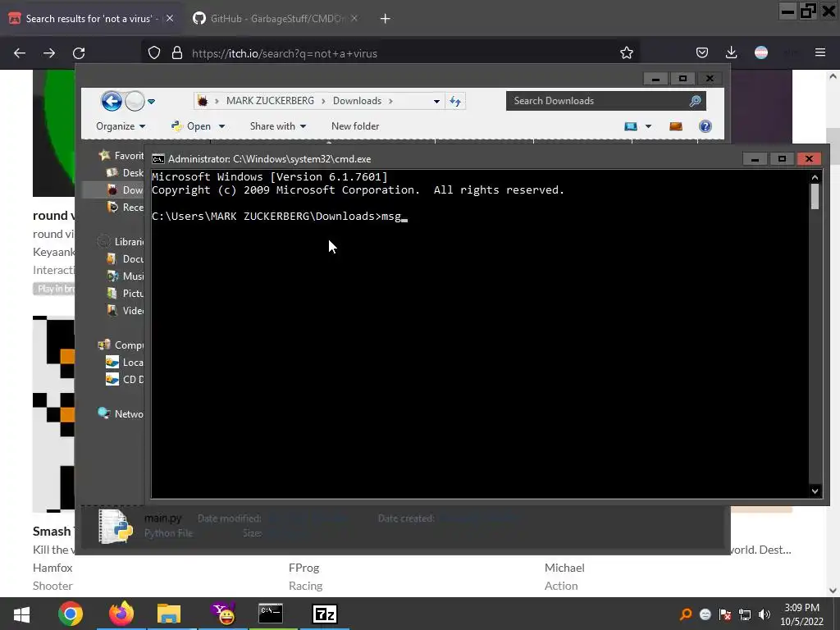View site padlock security info

pos(177,53)
